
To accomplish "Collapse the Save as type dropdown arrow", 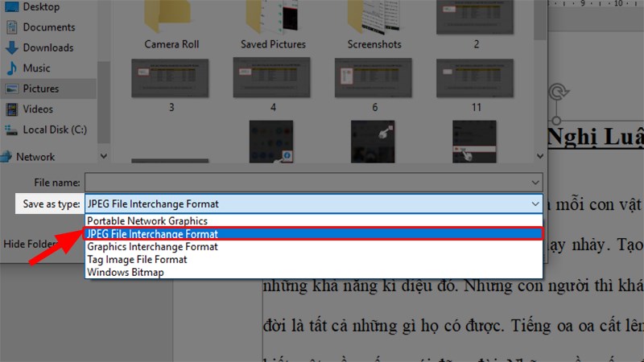I will [x=535, y=204].
